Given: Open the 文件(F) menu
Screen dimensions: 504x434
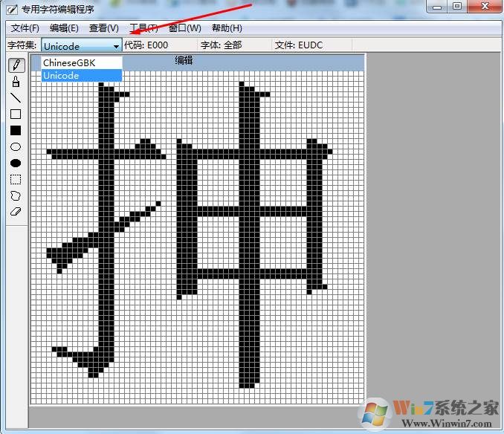Looking at the screenshot, I should point(25,28).
